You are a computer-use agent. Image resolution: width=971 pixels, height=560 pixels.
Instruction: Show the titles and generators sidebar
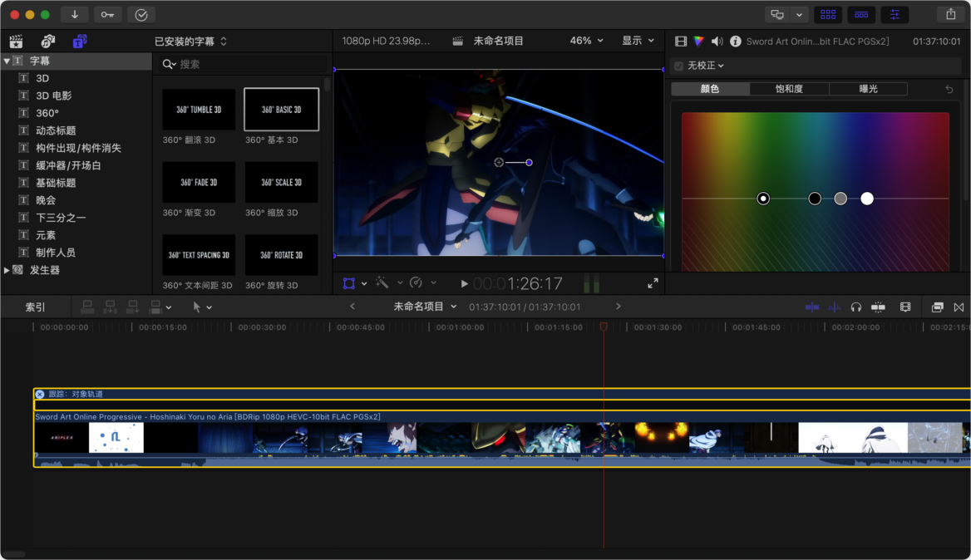80,41
